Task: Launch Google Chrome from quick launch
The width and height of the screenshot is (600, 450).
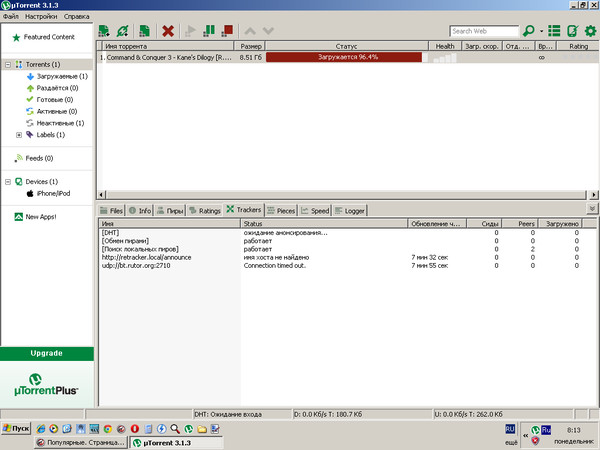Action: [x=108, y=429]
